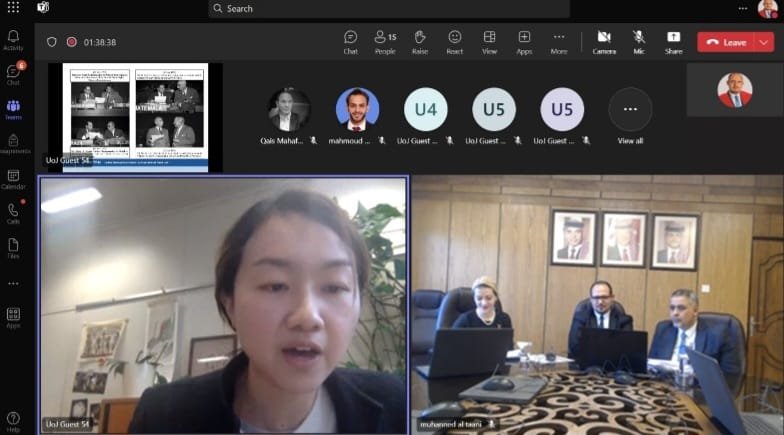Viewport: 784px width, 435px height.
Task: Show the People participants list
Action: coord(385,42)
